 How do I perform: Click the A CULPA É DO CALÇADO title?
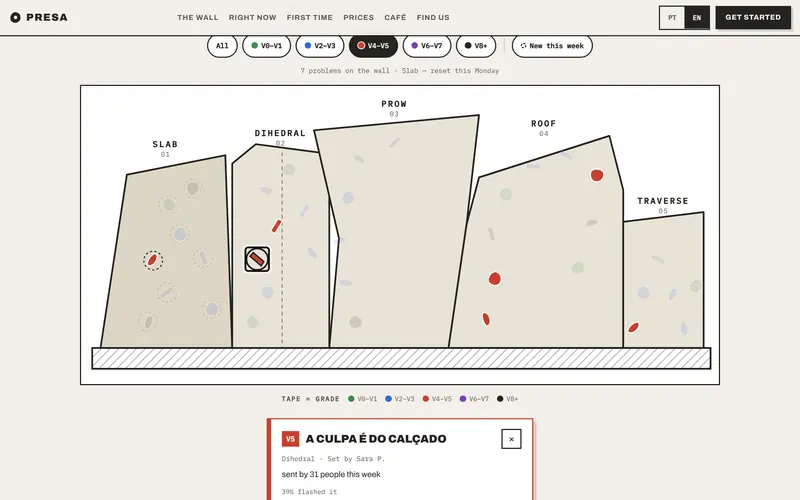click(x=376, y=439)
